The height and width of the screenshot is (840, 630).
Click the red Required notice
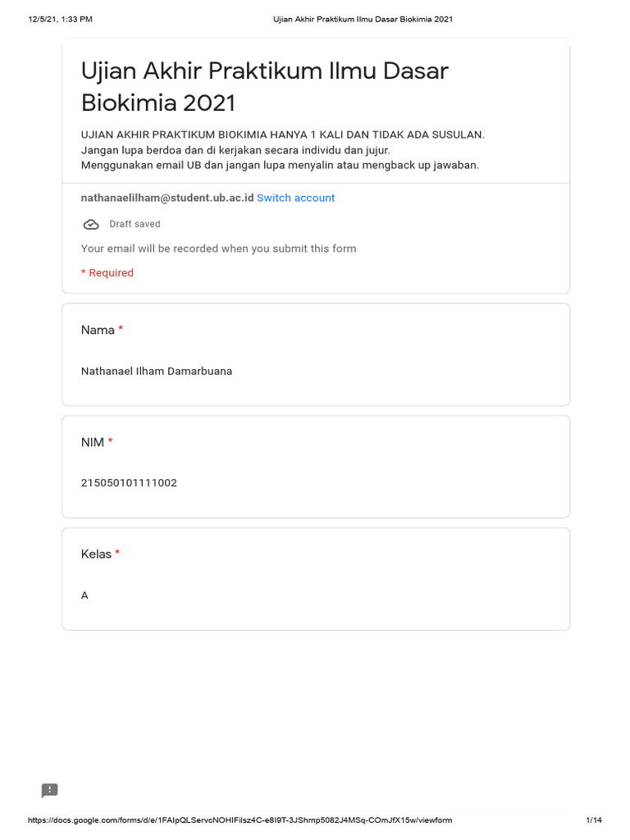(x=107, y=272)
